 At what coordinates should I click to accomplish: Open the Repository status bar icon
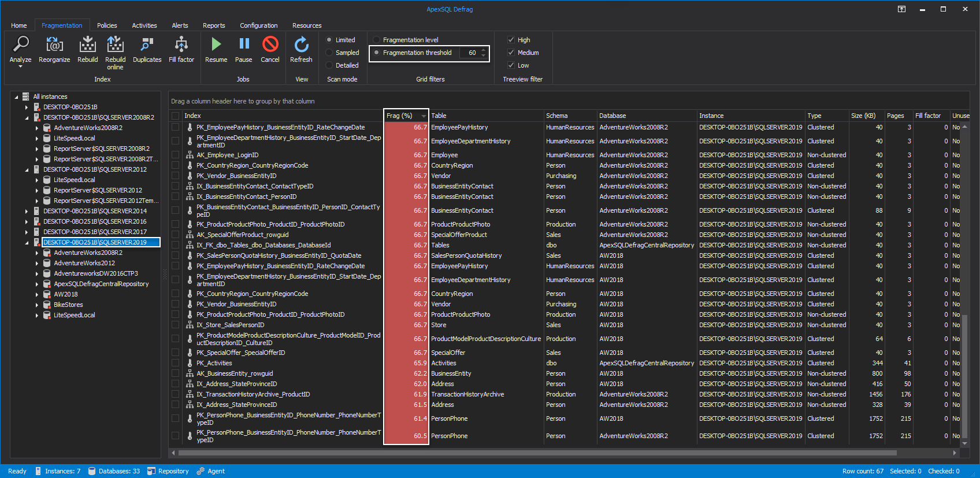(151, 471)
